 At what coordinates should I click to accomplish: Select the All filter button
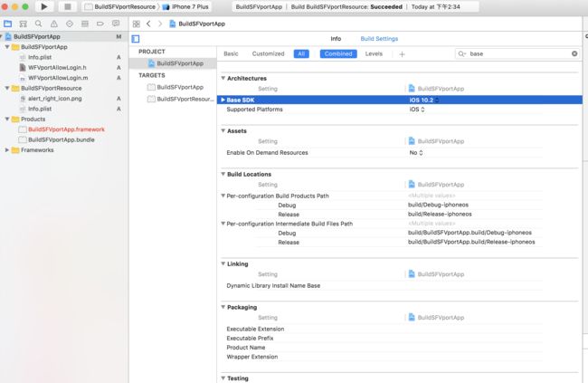pyautogui.click(x=301, y=53)
